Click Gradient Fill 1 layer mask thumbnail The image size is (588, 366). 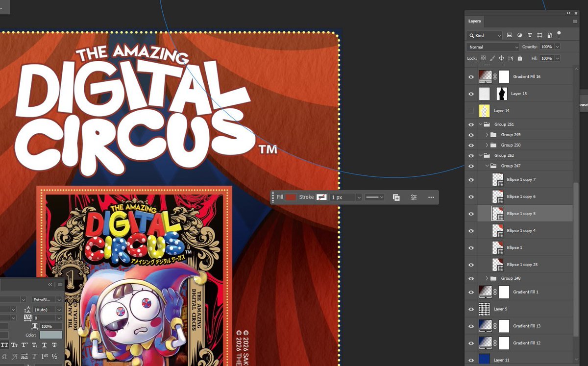pos(504,292)
